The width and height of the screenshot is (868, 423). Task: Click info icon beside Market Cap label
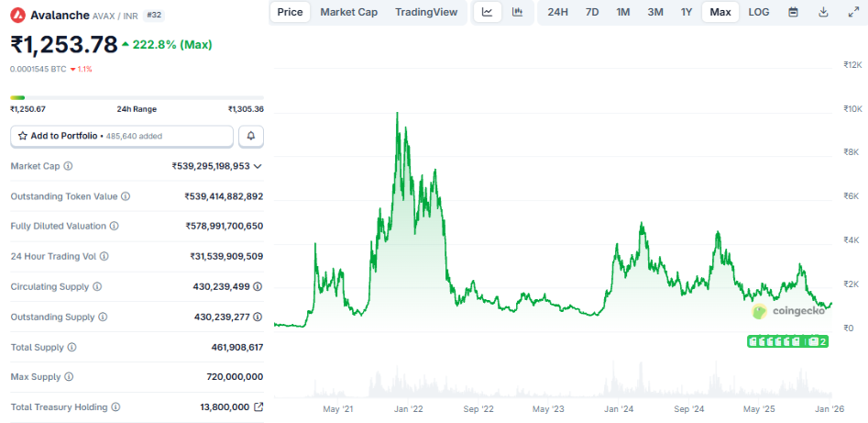[x=69, y=166]
